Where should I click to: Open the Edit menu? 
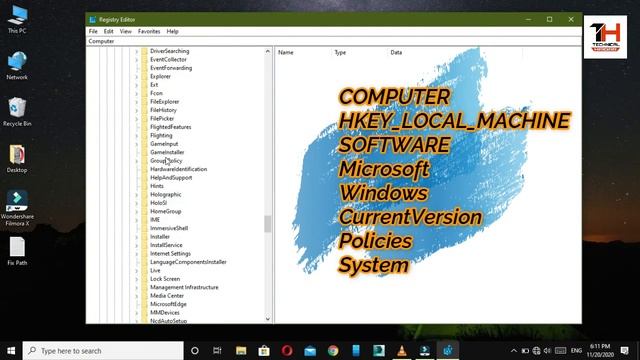pyautogui.click(x=109, y=31)
